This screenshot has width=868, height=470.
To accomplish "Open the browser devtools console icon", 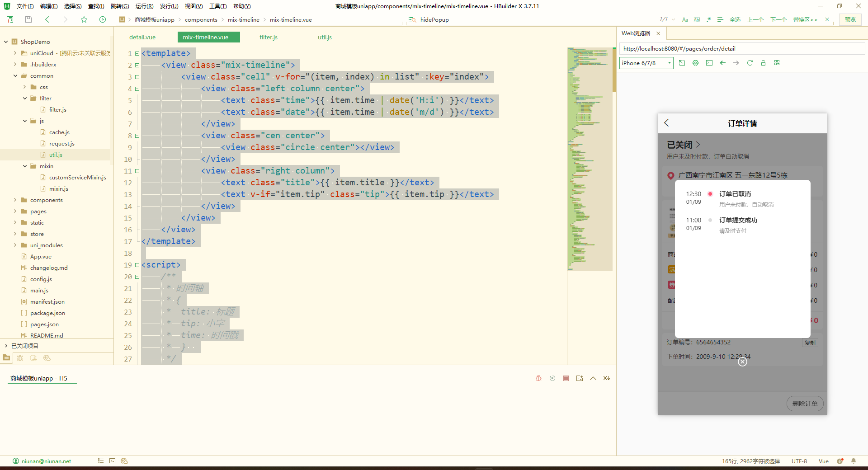I will (x=709, y=63).
